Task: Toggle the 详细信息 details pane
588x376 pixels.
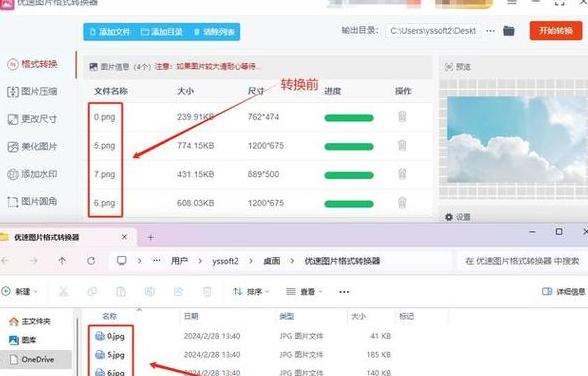Action: pyautogui.click(x=564, y=291)
